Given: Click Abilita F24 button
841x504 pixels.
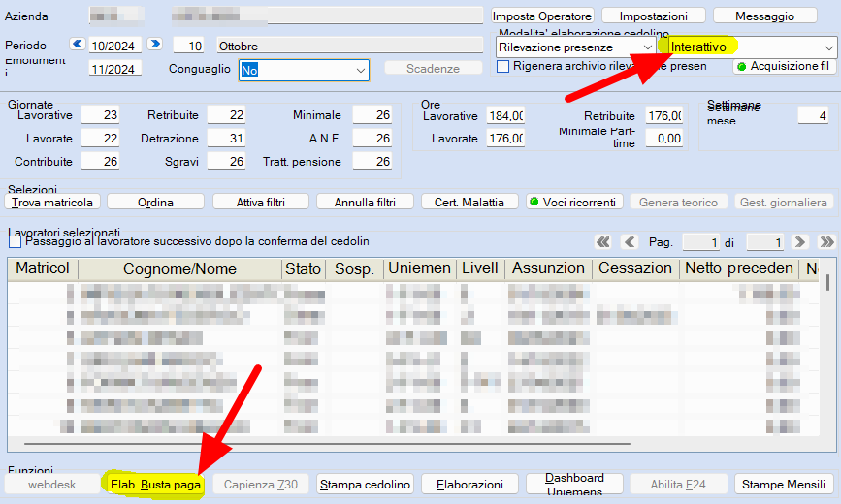Looking at the screenshot, I should [678, 485].
